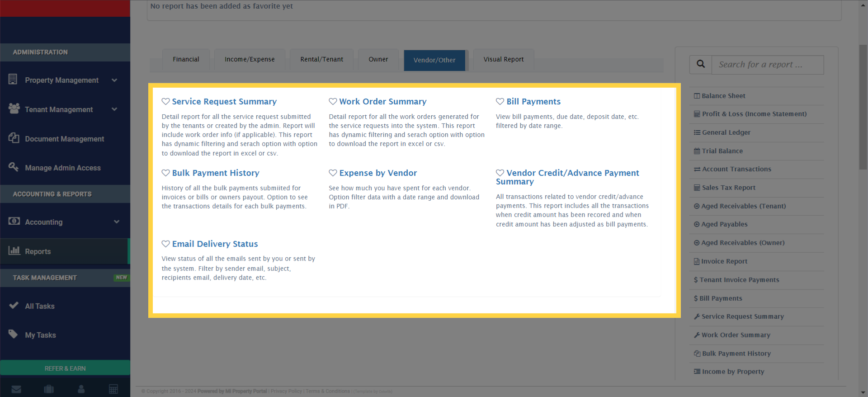Favorite the Bulk Payment History card heart

[x=165, y=173]
